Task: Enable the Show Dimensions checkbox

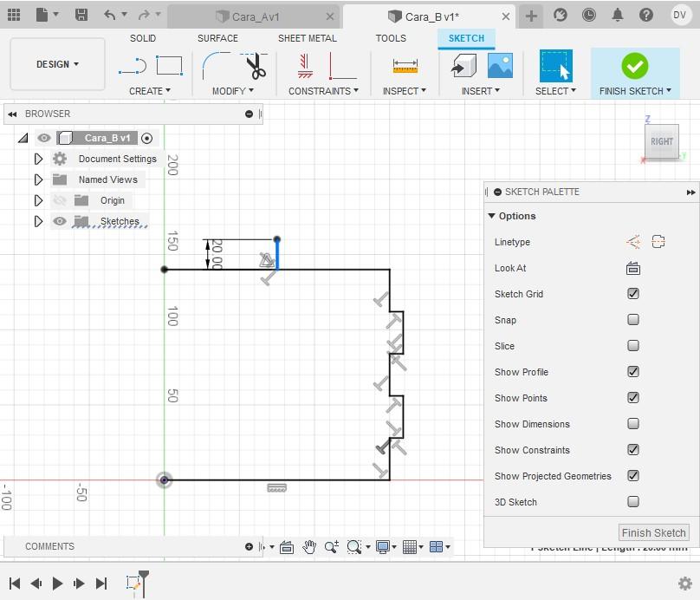Action: coord(633,423)
